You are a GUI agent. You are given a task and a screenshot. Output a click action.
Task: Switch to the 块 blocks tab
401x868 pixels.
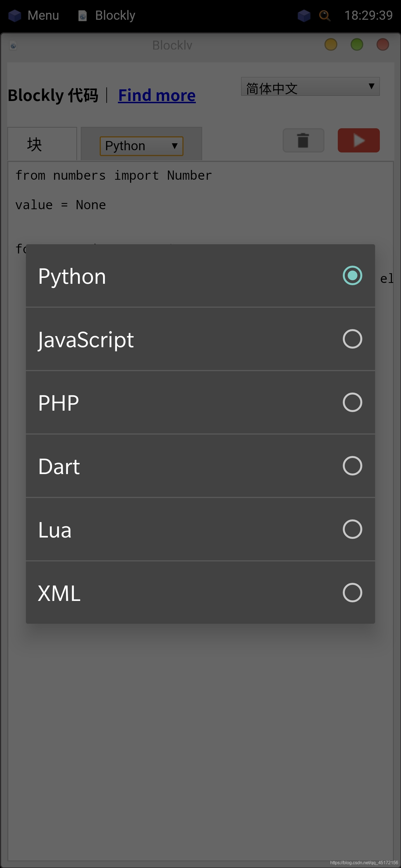[42, 144]
